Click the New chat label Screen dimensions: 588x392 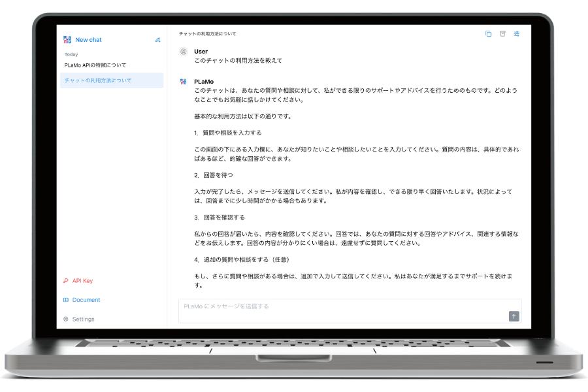pos(88,39)
